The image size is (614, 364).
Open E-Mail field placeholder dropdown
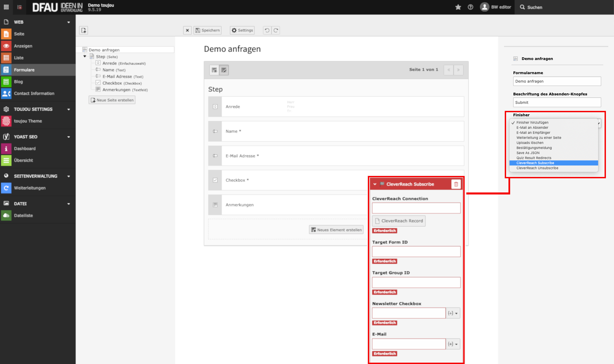click(453, 344)
